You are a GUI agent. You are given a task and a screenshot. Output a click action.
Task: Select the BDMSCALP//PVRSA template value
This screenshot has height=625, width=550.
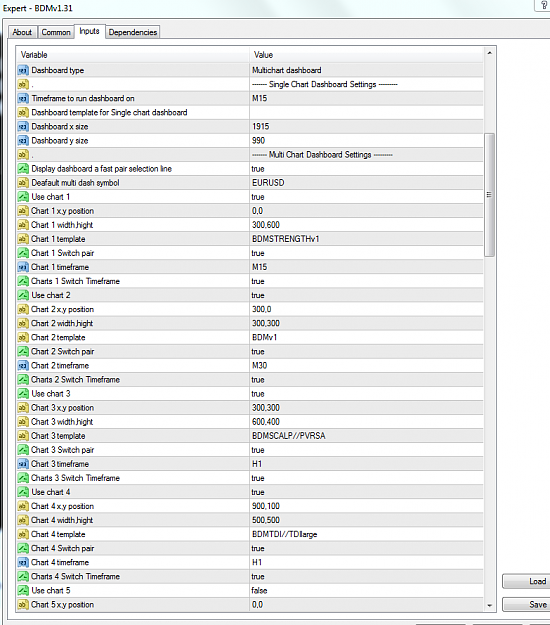pyautogui.click(x=289, y=436)
